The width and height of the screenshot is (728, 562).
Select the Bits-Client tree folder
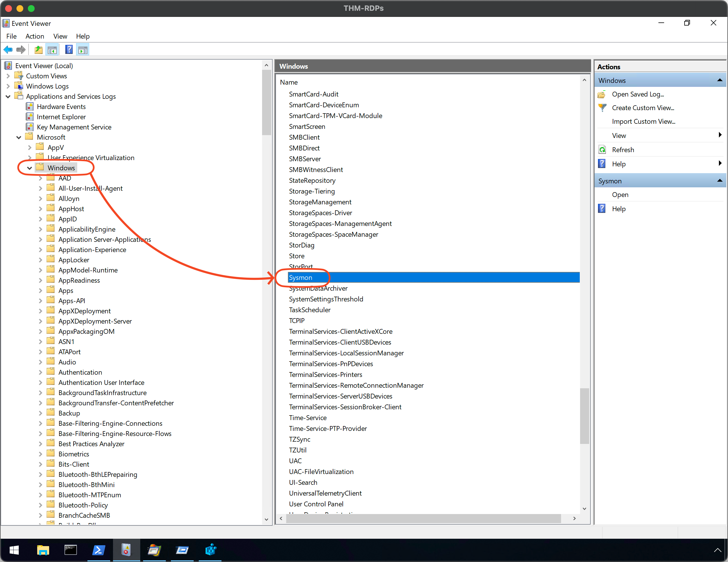[74, 464]
